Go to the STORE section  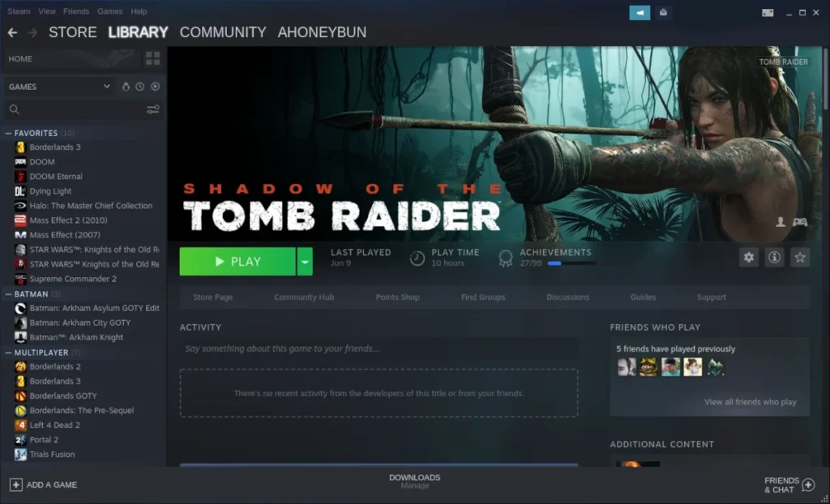point(72,32)
